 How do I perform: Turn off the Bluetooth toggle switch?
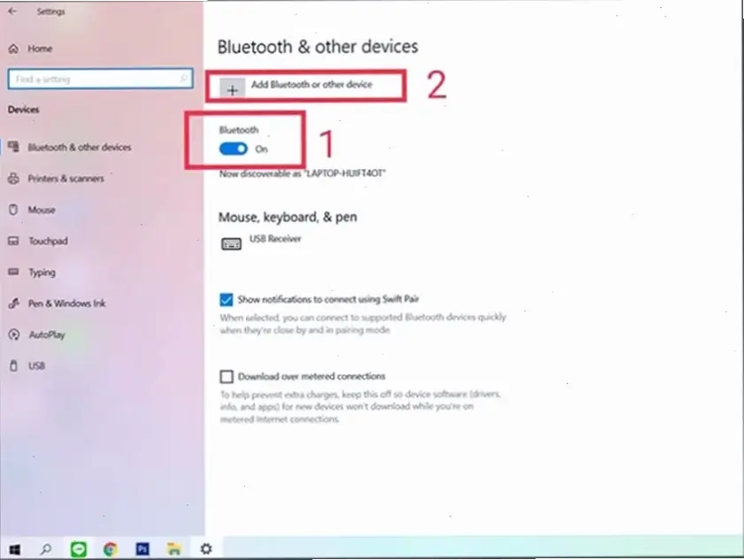point(234,149)
